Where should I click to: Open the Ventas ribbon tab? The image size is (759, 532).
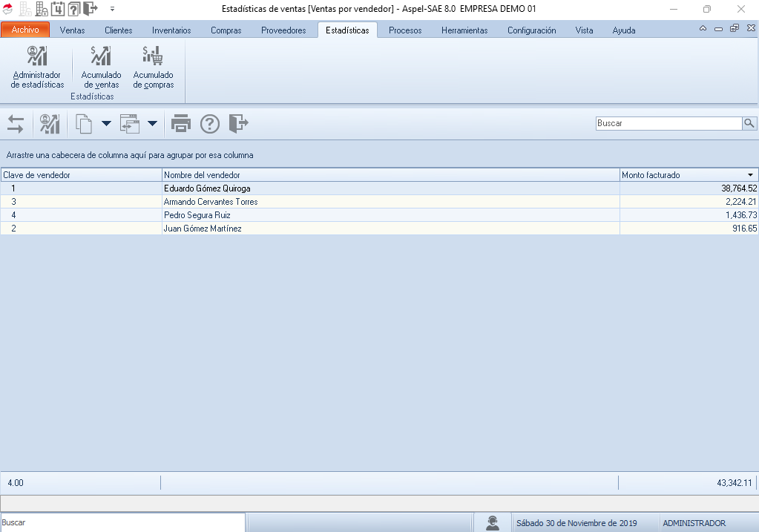click(72, 30)
